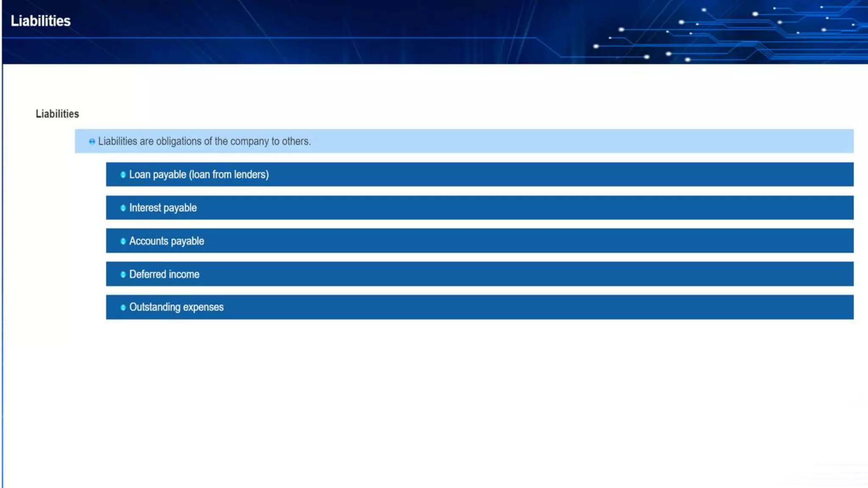Select the 'Interest payable' text
This screenshot has width=868, height=488.
click(163, 208)
